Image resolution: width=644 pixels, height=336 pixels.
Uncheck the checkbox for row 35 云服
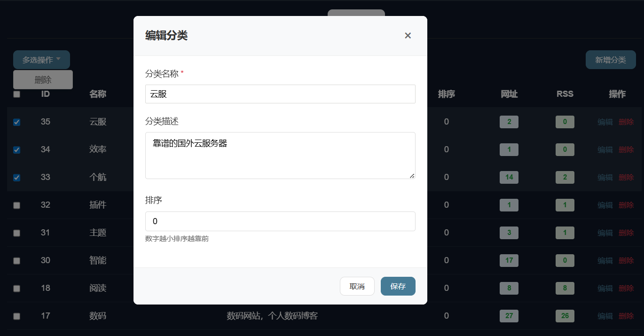17,122
